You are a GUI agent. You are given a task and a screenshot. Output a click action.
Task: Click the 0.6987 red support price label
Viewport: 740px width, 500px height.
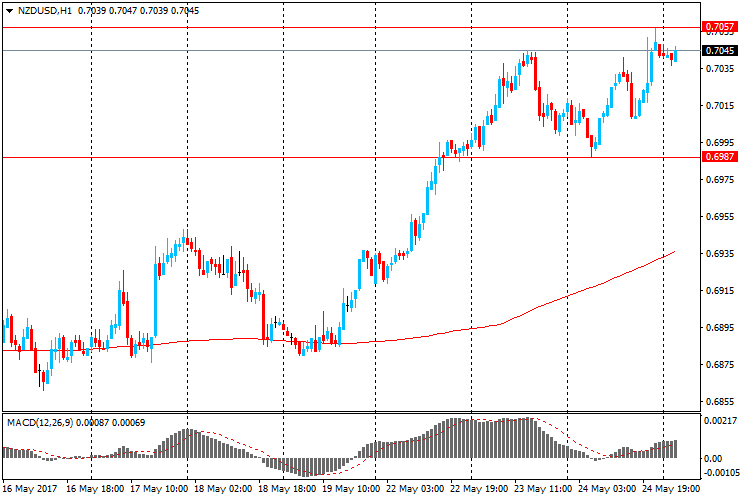tap(720, 157)
